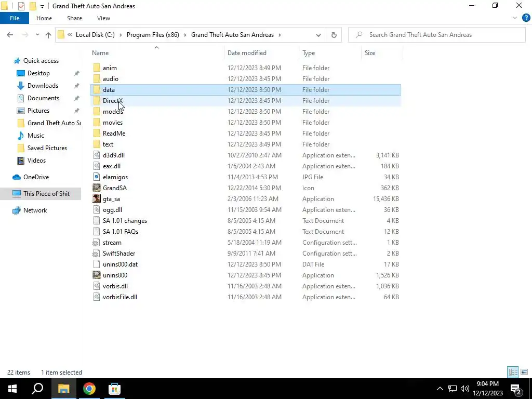
Task: Open Music in navigation pane
Action: tap(36, 136)
